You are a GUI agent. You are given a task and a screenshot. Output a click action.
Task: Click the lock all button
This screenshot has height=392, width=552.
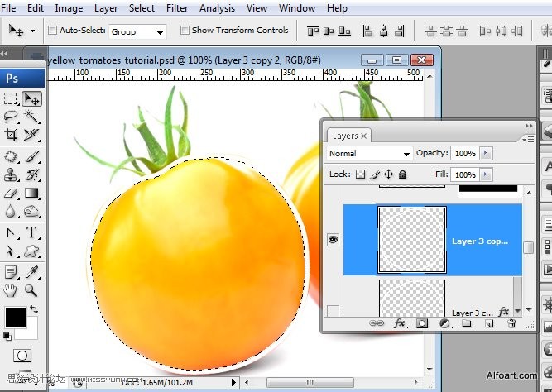403,174
